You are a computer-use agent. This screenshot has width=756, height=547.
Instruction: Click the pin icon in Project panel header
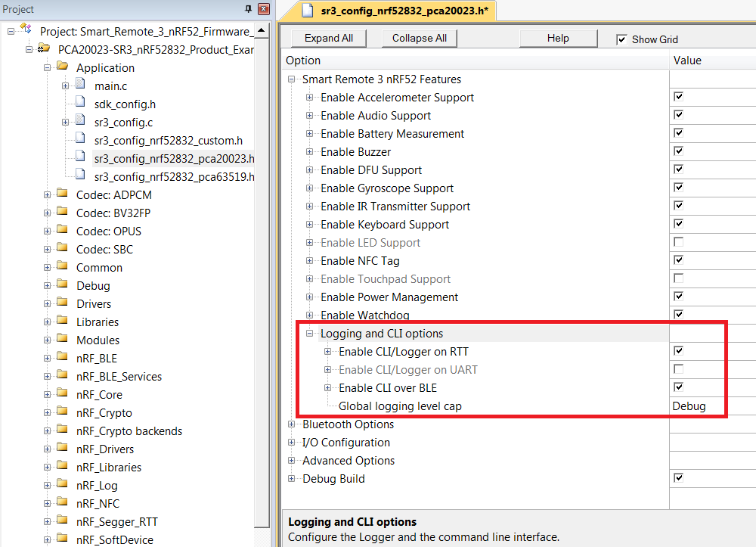coord(248,8)
